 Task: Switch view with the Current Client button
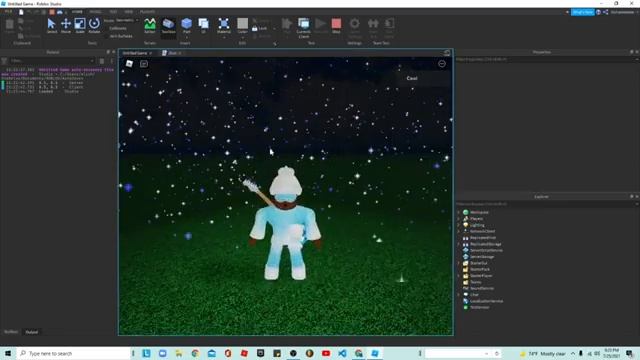[304, 28]
